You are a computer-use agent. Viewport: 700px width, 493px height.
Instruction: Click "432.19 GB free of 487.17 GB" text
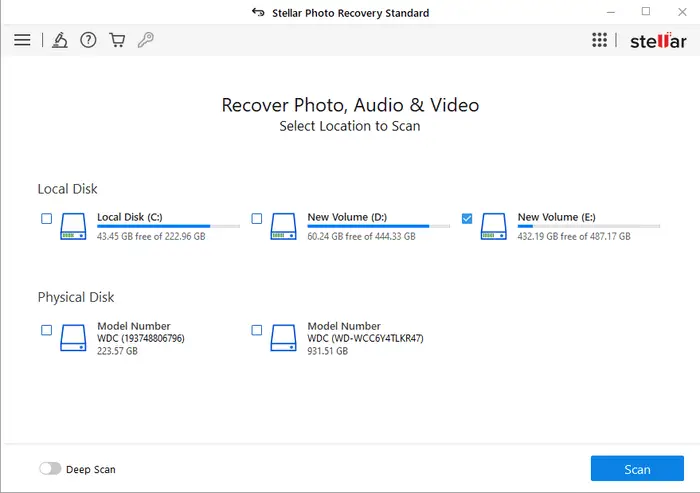click(x=574, y=236)
